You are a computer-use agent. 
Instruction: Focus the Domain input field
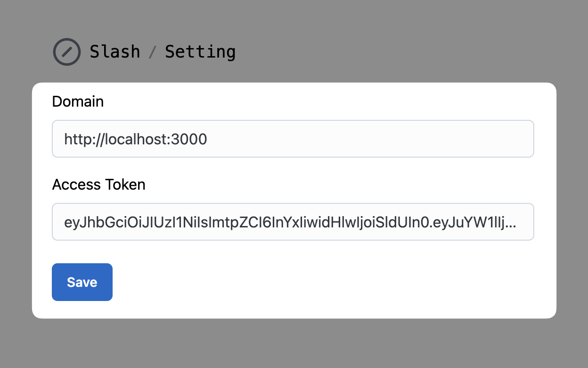pyautogui.click(x=292, y=139)
